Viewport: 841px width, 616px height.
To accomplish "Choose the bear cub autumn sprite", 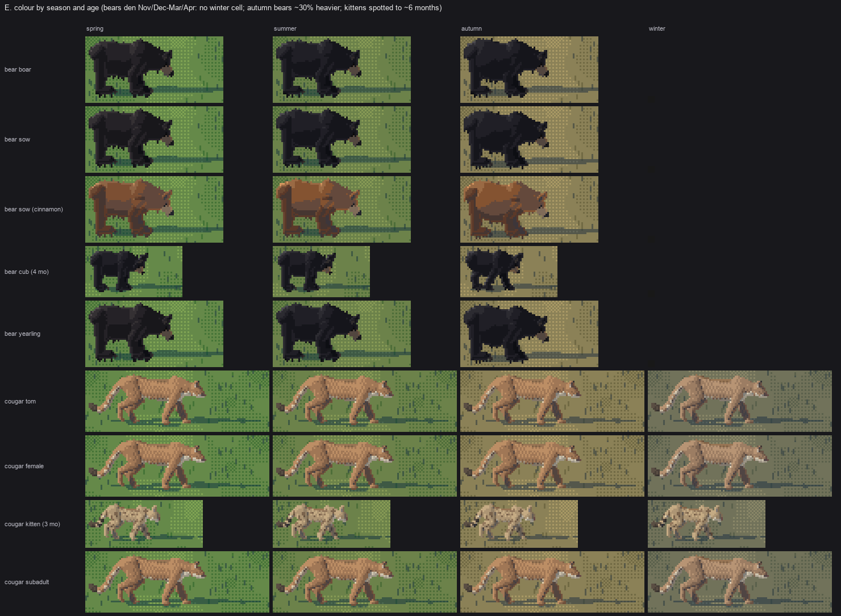I will pyautogui.click(x=509, y=272).
